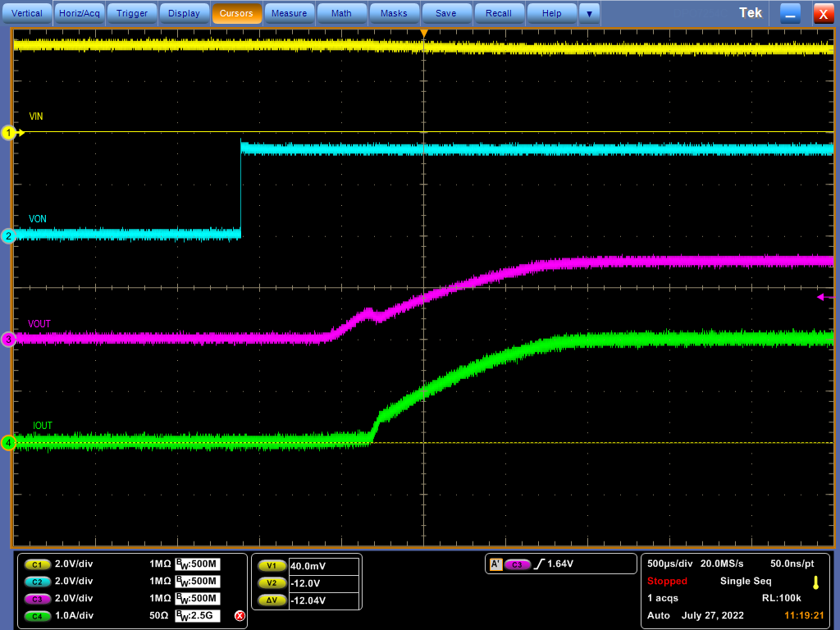This screenshot has width=840, height=630.
Task: Select the cyan channel 2 ground marker
Action: coord(9,236)
